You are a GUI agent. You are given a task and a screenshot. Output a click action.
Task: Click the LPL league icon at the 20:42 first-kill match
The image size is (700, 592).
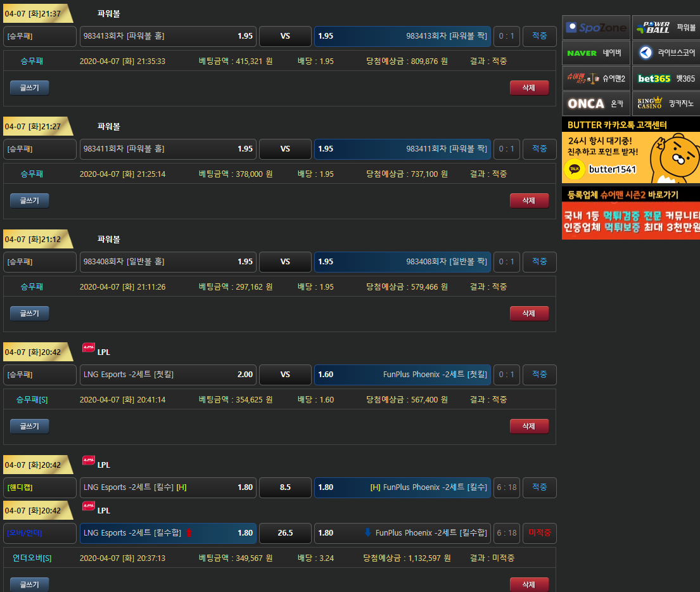(x=89, y=347)
